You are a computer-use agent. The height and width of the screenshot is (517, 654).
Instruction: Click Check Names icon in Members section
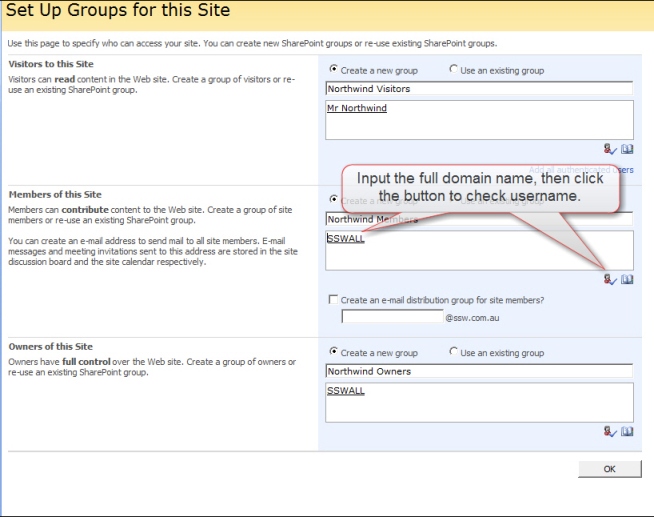tap(611, 280)
